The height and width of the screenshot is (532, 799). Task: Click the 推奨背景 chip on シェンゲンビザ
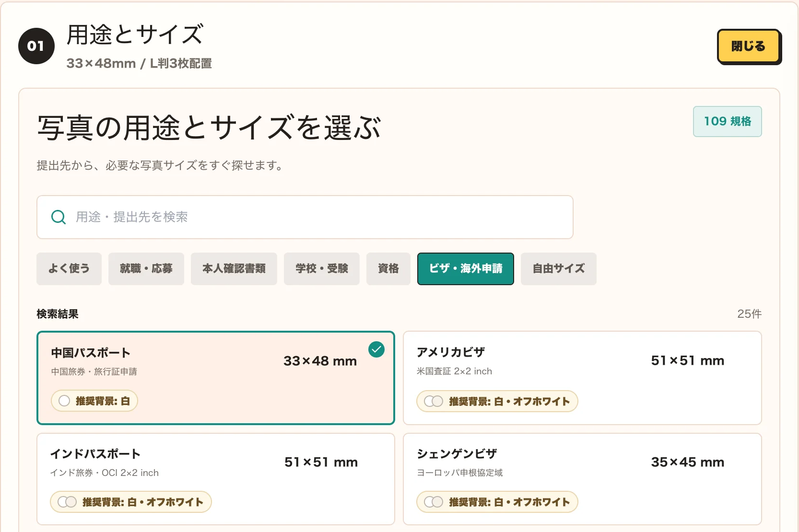point(497,502)
